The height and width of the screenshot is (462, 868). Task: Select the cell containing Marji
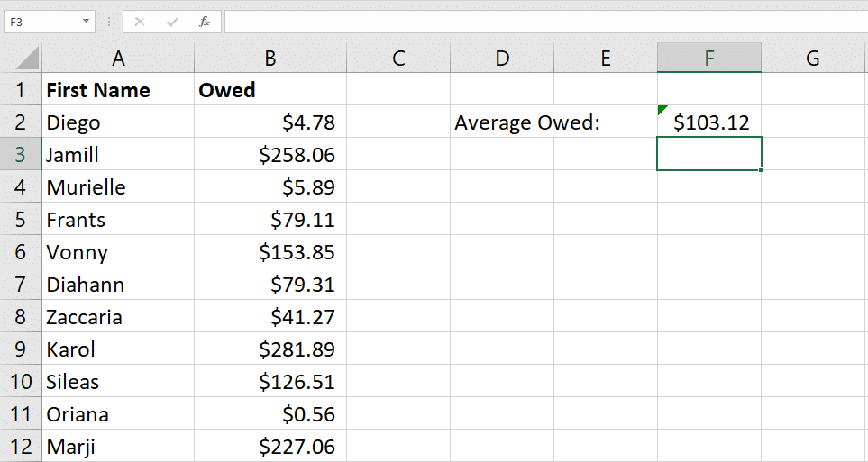point(118,446)
